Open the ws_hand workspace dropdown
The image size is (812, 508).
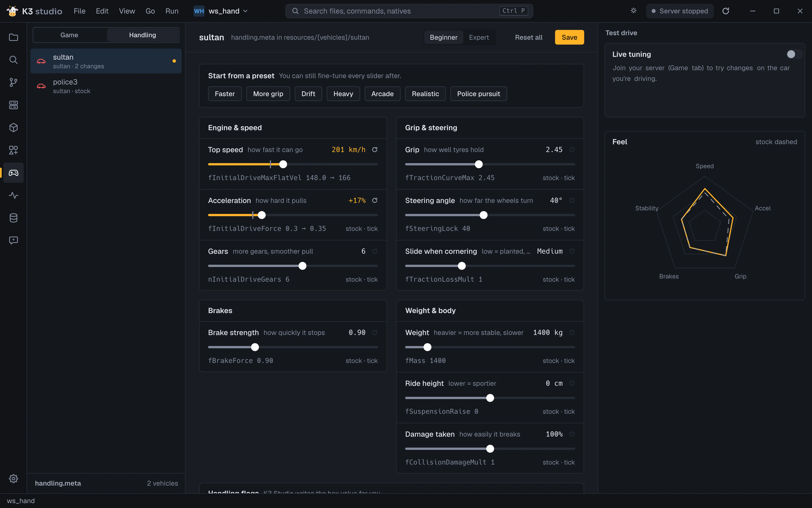(x=221, y=11)
